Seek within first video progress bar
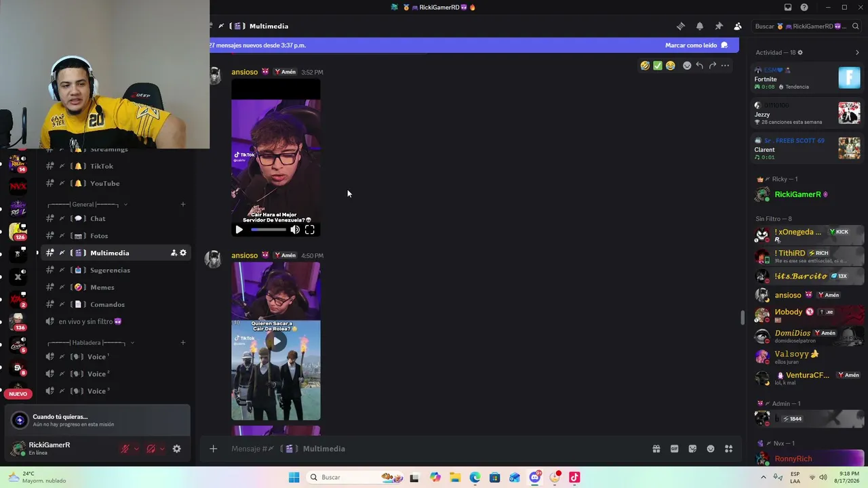The image size is (868, 488). (269, 230)
